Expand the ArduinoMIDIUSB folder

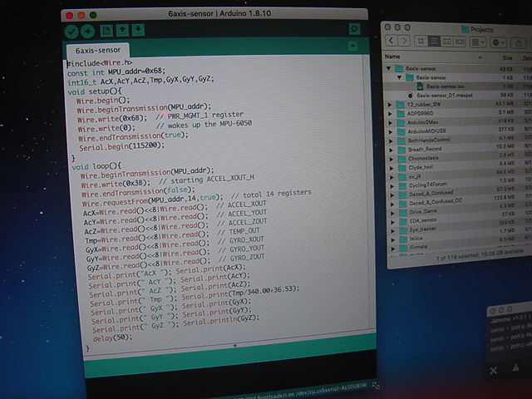[x=391, y=132]
